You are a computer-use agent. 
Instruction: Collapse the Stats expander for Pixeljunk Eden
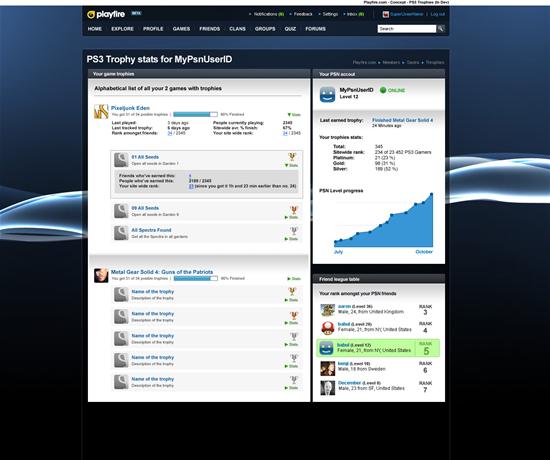[x=294, y=115]
